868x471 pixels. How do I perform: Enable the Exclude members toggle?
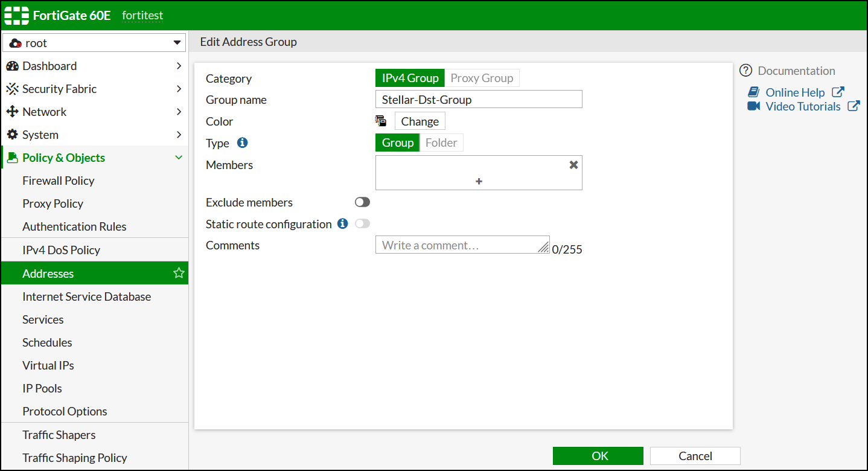click(362, 202)
